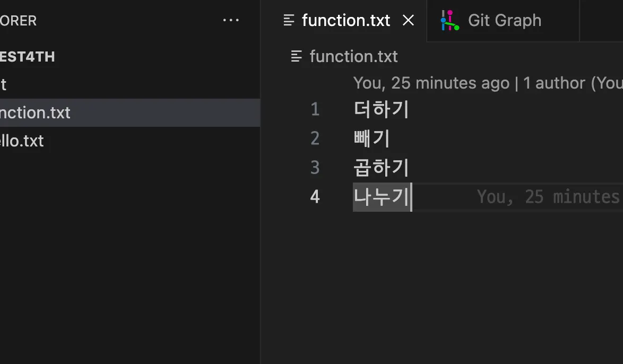Open the function.txt breadcrumb dropdown

(x=353, y=56)
